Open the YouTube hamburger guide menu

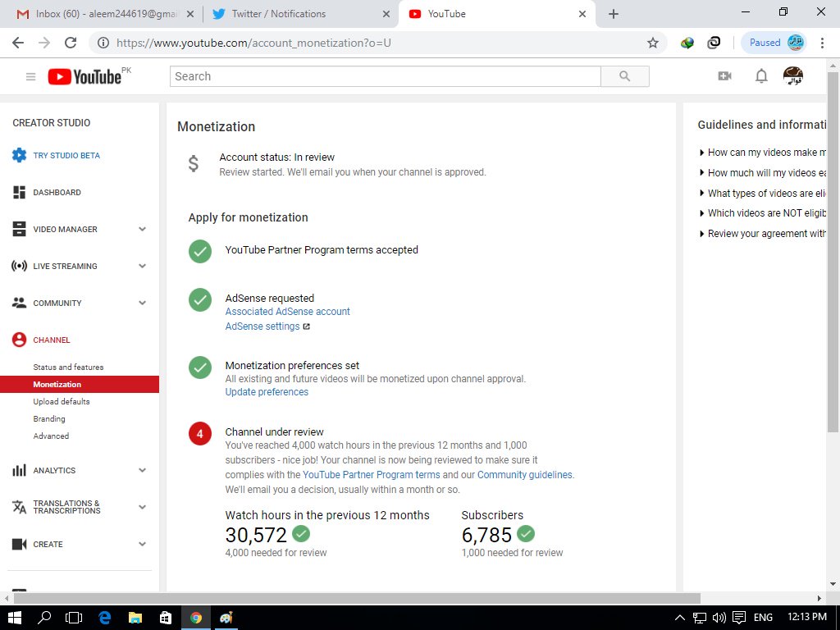click(x=30, y=76)
